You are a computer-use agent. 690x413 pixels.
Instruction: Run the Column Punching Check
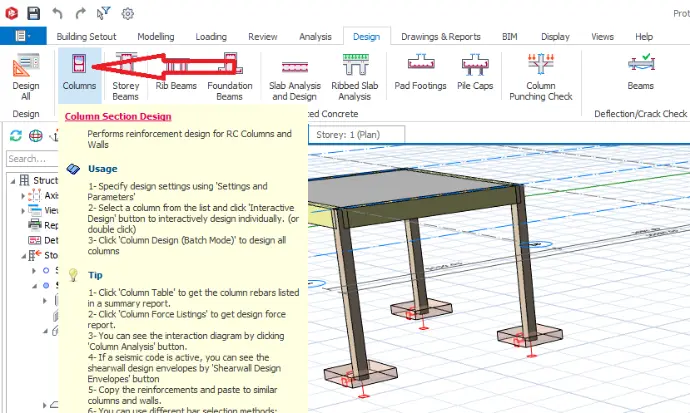(x=541, y=77)
